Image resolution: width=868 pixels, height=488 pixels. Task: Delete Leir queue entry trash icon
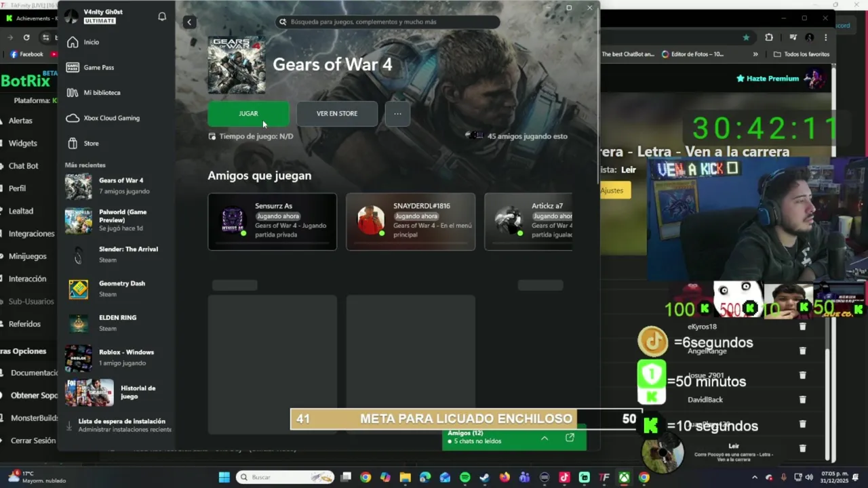click(x=802, y=448)
